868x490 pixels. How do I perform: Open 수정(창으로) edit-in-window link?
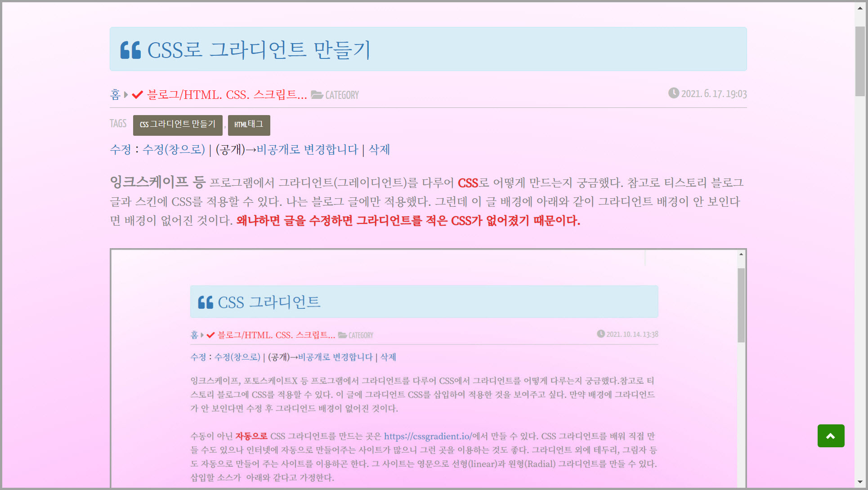tap(174, 150)
